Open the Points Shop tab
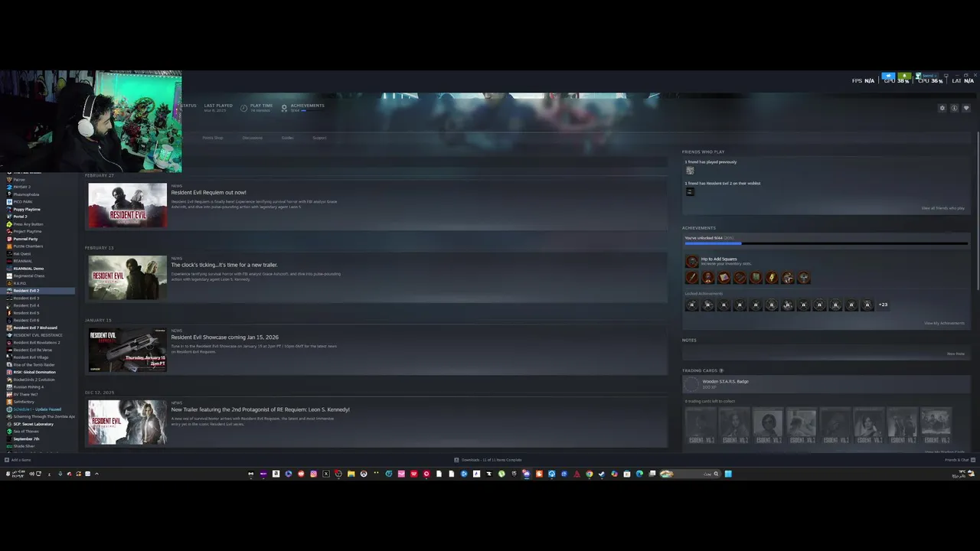 (213, 138)
